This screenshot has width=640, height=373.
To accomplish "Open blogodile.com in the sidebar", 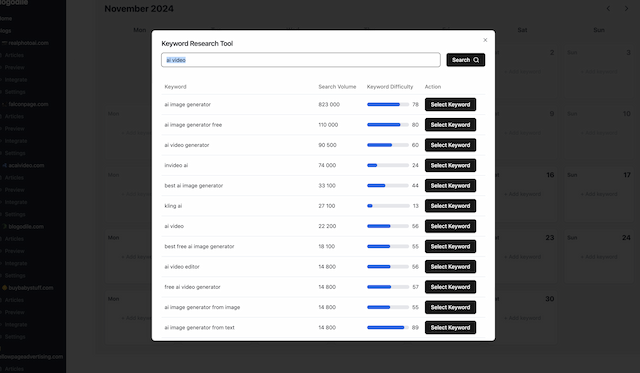I will pos(26,226).
